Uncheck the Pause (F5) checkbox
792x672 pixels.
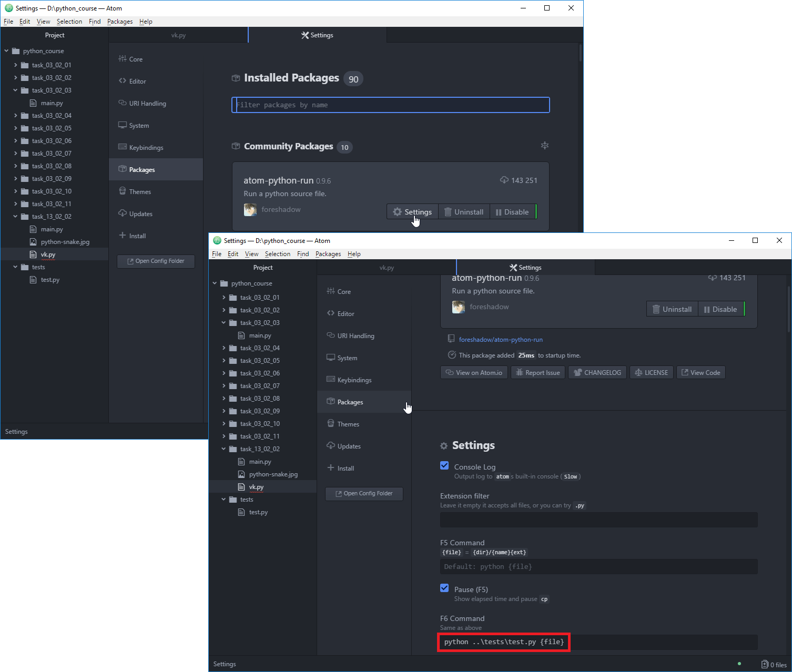pos(444,588)
